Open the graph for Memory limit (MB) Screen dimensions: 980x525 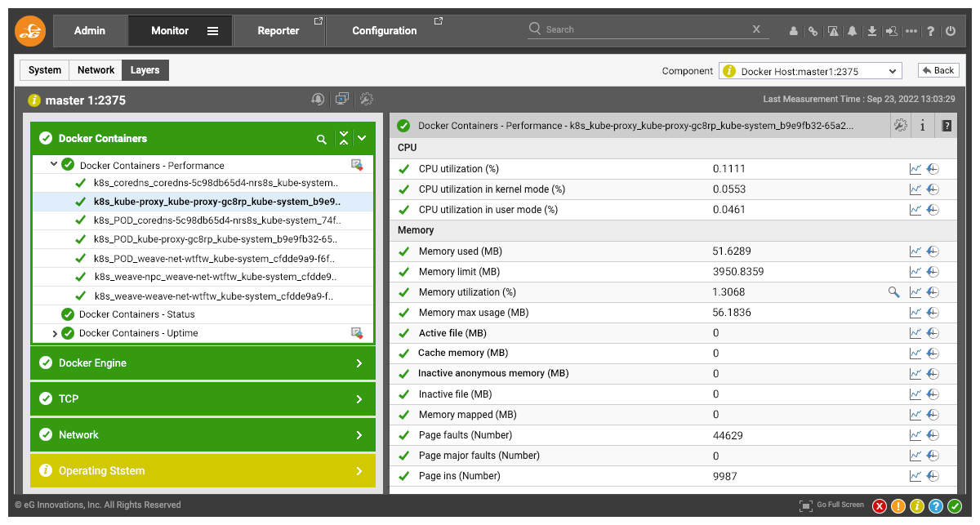tap(915, 272)
